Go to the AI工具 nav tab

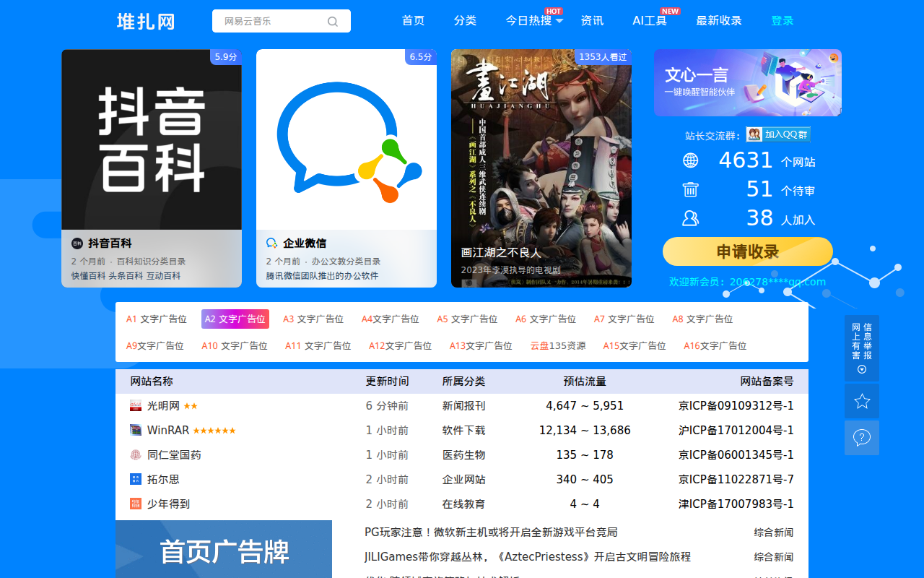click(x=650, y=21)
